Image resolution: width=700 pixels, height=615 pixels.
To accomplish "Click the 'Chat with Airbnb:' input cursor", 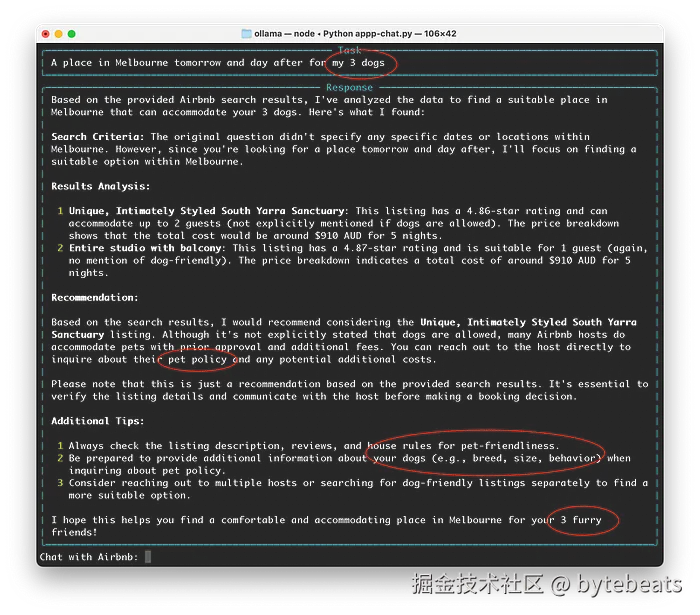I will (x=148, y=557).
